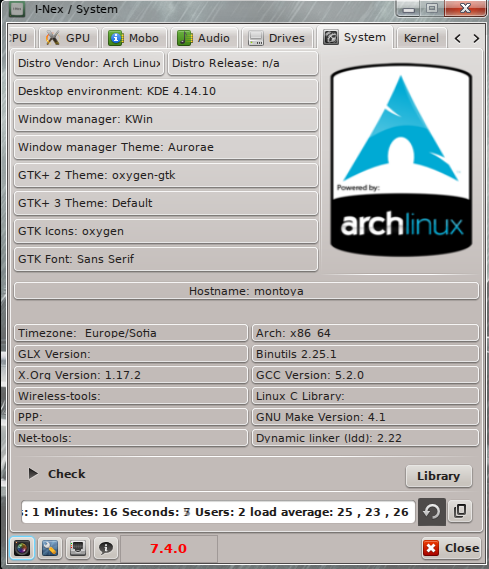
Task: Click the monitor icon in bottom bar
Action: pyautogui.click(x=78, y=548)
